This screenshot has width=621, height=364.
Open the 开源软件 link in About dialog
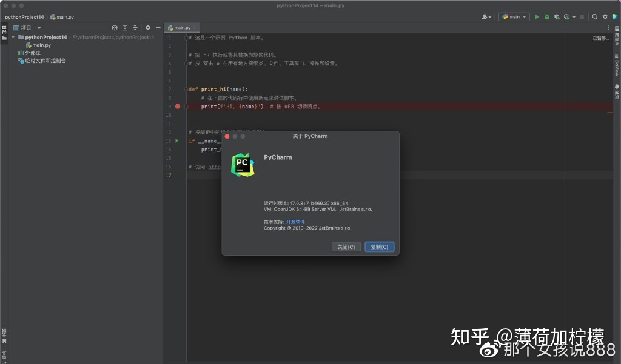295,222
